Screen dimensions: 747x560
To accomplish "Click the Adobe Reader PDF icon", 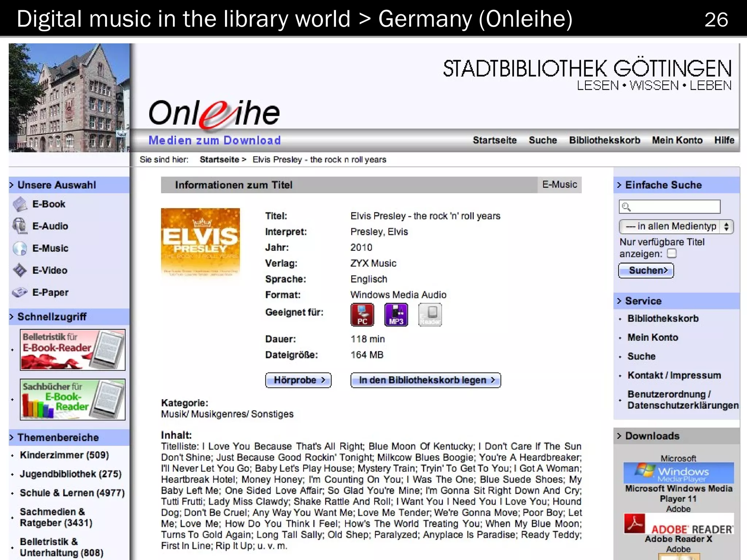I will [x=634, y=523].
